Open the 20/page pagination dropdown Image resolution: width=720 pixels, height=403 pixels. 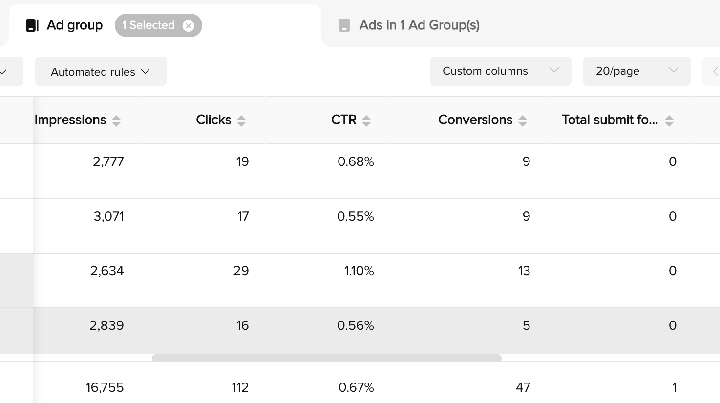[636, 72]
